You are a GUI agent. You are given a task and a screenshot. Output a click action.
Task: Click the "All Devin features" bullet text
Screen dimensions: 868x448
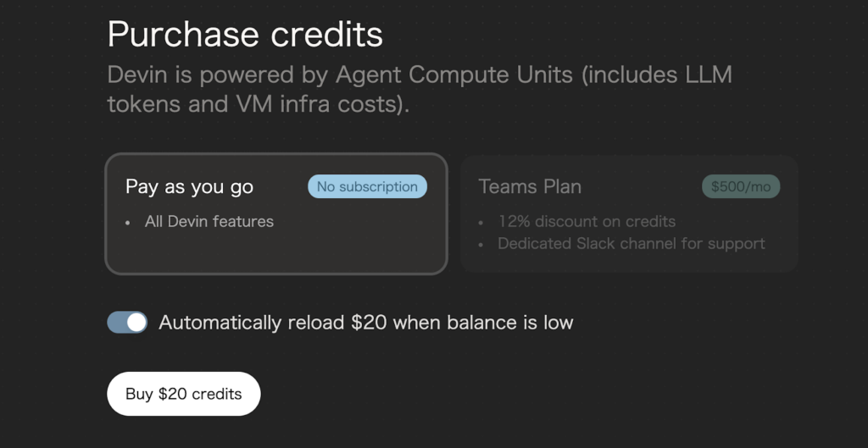209,222
